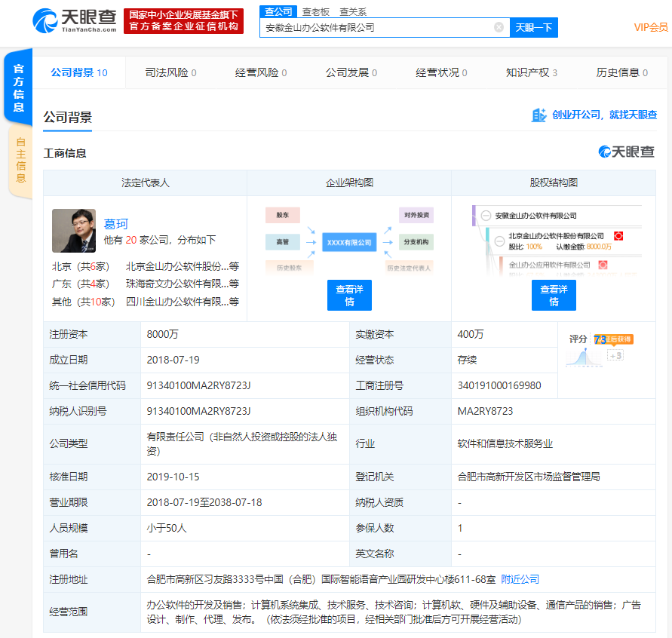672x638 pixels.
Task: Click the 天眼一下 search button
Action: tap(533, 27)
